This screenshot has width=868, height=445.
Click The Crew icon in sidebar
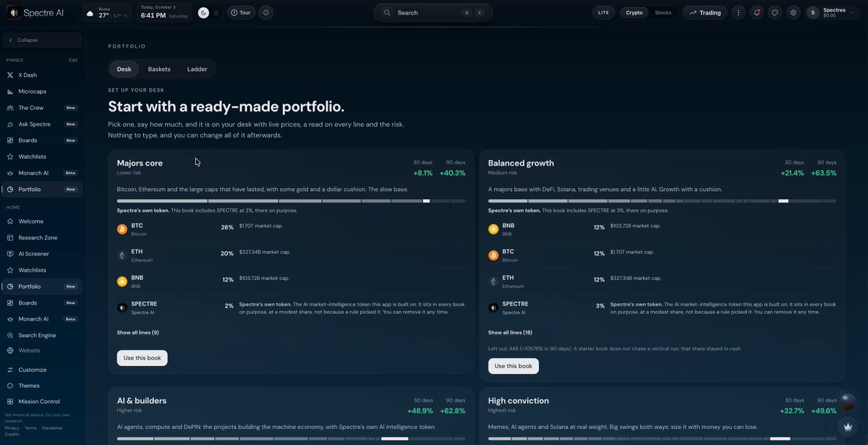[10, 108]
